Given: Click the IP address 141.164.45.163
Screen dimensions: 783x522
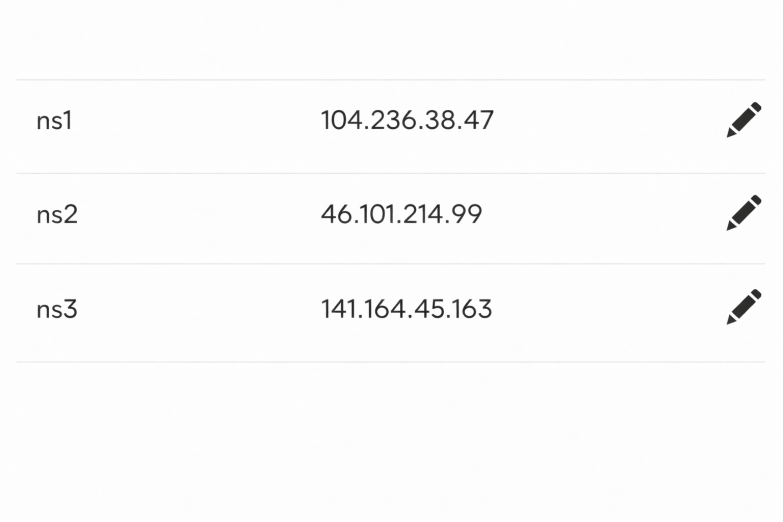Looking at the screenshot, I should coord(406,309).
